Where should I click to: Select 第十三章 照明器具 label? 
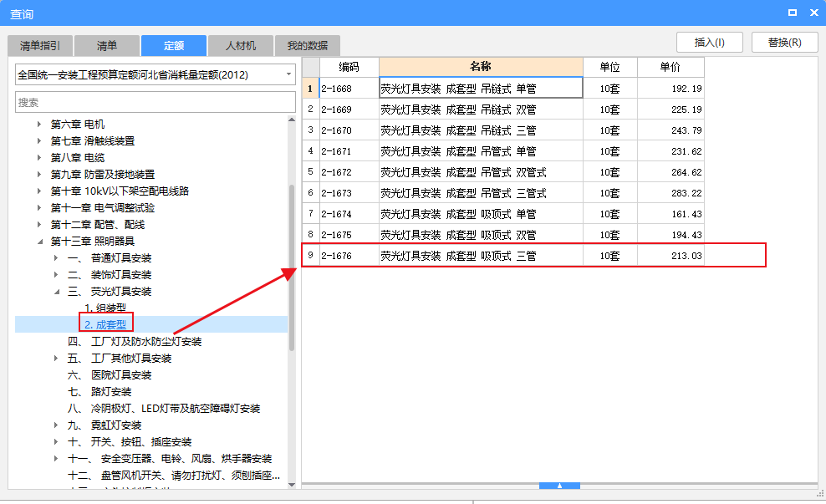(92, 242)
